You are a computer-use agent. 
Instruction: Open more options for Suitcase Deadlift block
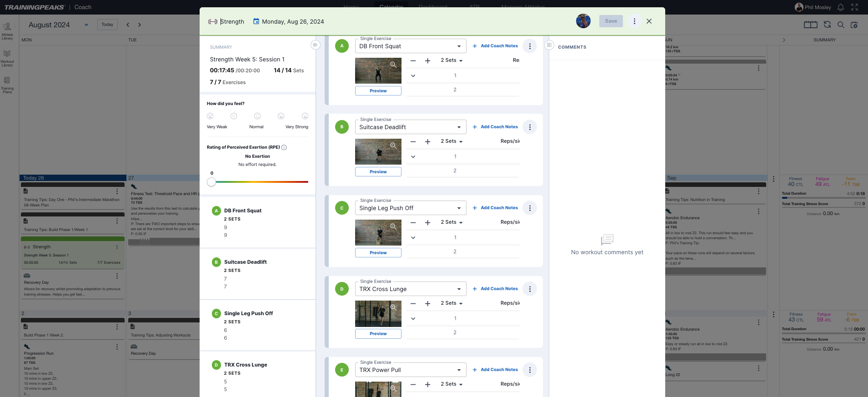tap(530, 127)
